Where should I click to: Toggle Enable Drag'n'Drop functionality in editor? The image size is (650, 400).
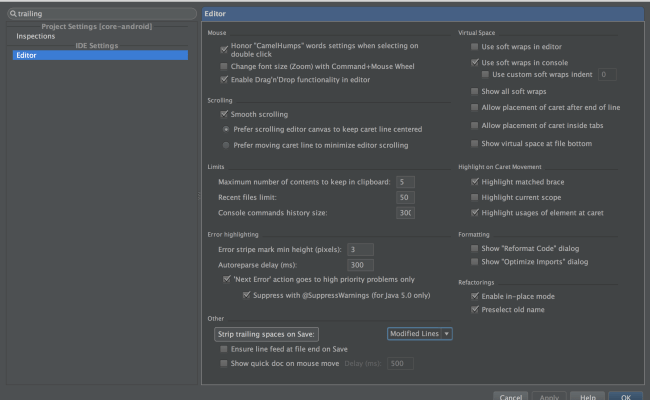224,80
